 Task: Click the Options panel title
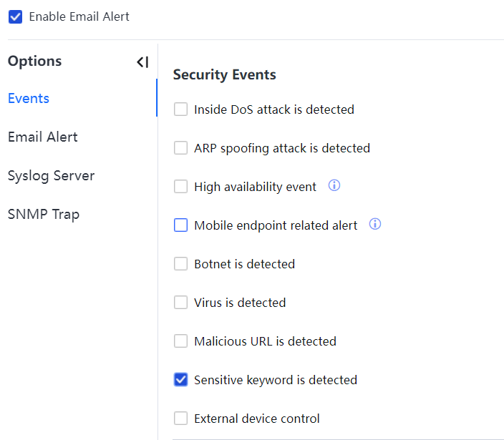[34, 62]
